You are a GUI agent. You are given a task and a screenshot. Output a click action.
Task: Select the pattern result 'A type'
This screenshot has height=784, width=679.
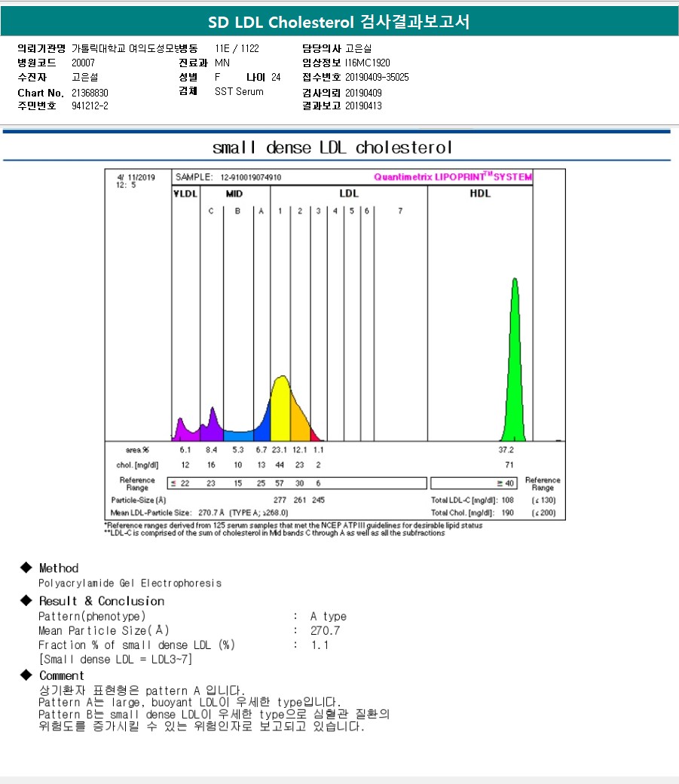(x=328, y=617)
